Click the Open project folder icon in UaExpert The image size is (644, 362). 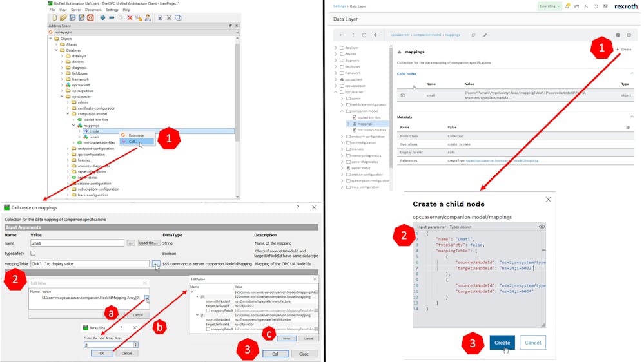pyautogui.click(x=63, y=17)
